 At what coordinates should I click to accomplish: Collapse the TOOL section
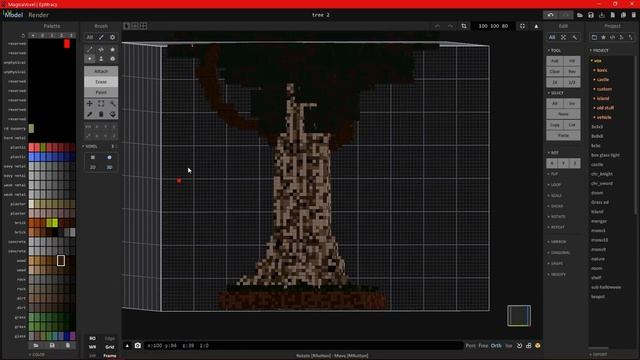click(555, 51)
